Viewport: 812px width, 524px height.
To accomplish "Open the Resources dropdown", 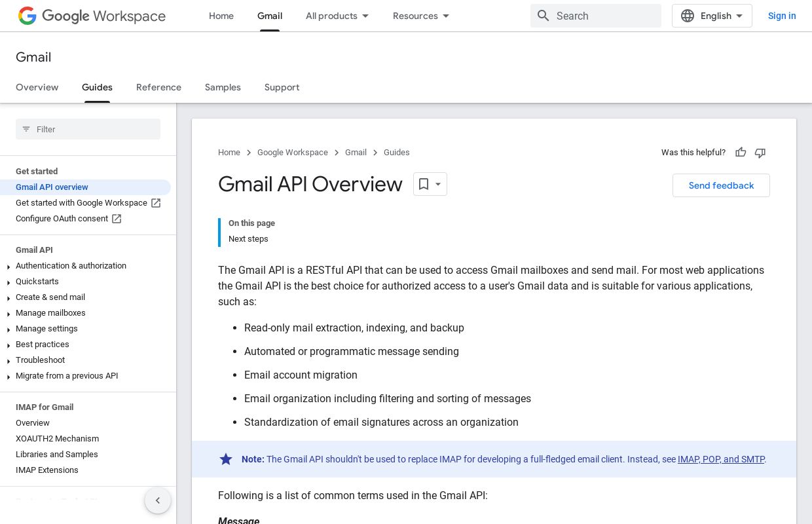I will (421, 16).
